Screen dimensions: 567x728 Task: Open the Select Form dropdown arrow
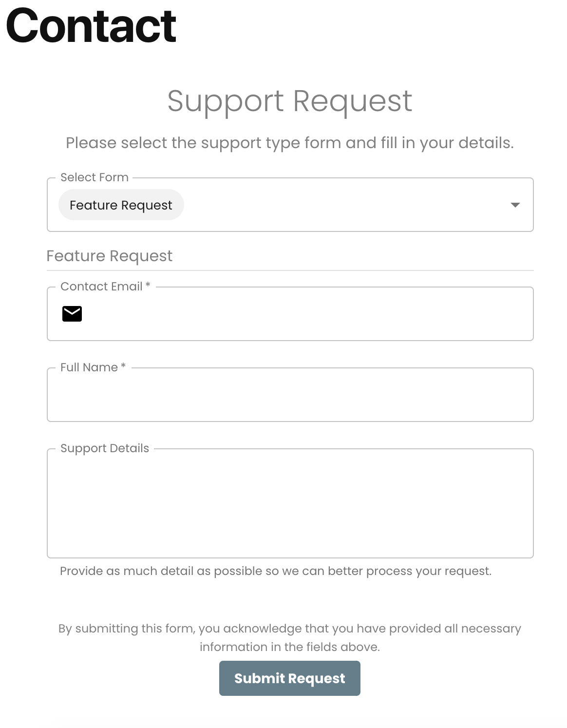[515, 205]
